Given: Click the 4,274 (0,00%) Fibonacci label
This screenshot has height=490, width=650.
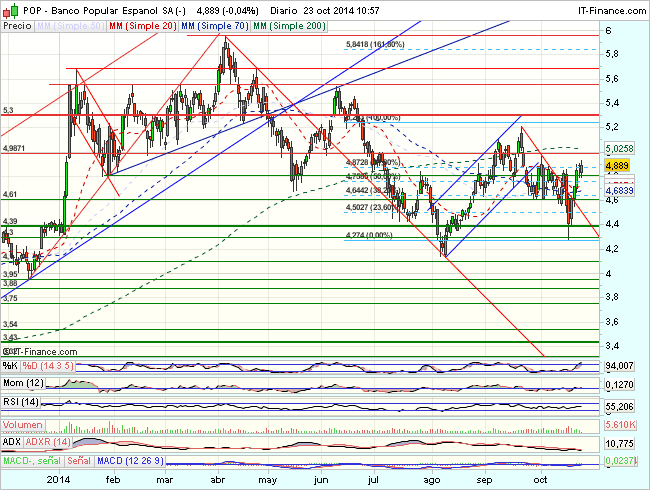Looking at the screenshot, I should click(x=369, y=235).
